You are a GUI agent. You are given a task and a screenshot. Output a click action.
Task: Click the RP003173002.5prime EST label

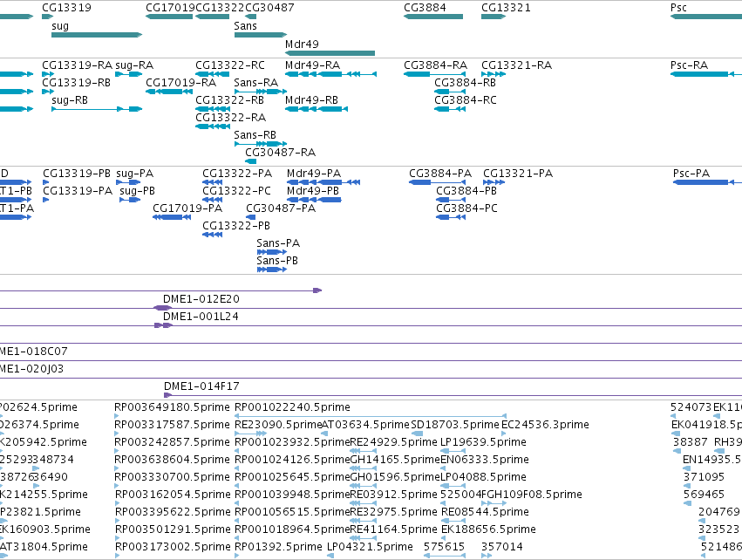point(173,547)
